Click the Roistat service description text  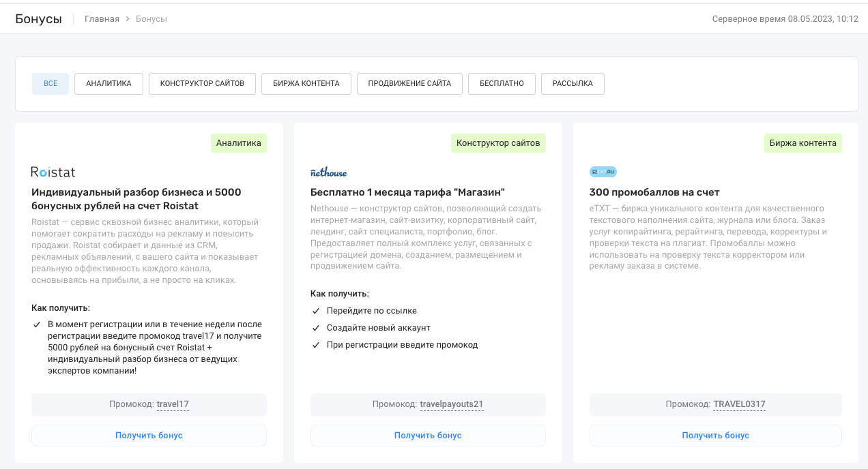pos(145,251)
